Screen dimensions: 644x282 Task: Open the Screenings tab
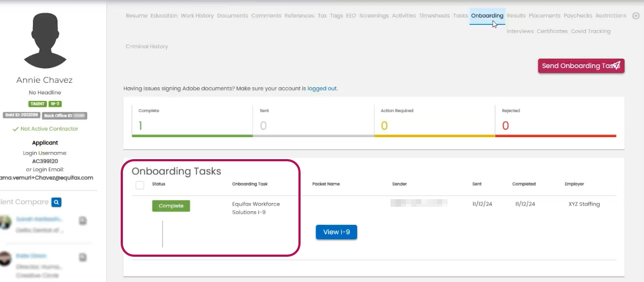pos(374,15)
